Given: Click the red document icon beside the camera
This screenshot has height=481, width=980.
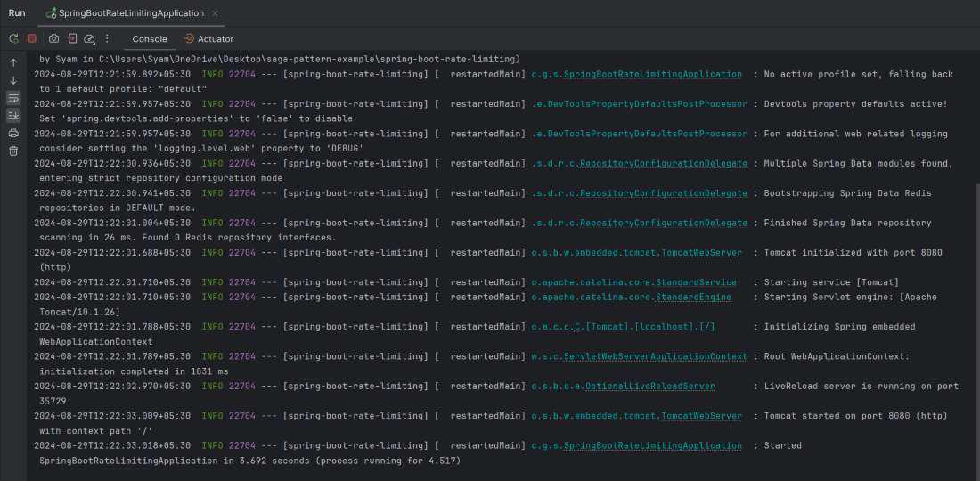Looking at the screenshot, I should point(72,38).
